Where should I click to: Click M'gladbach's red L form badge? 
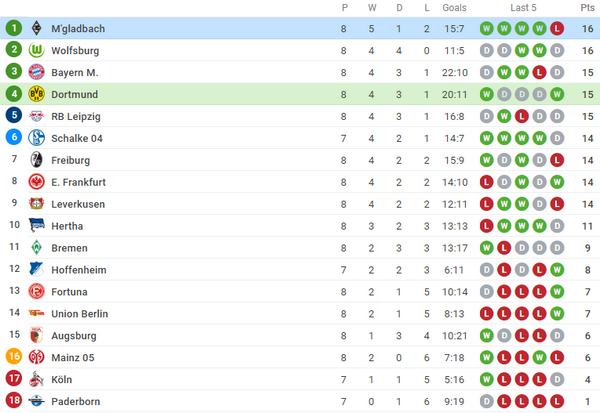[556, 28]
